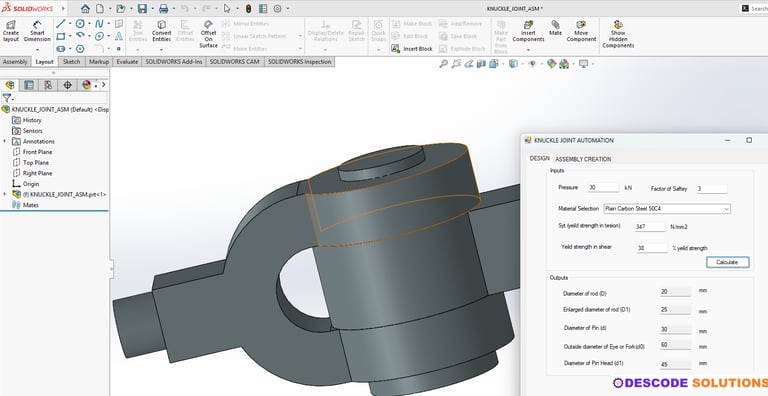Select the Smart Dimension tool
This screenshot has height=396, width=768.
(37, 31)
